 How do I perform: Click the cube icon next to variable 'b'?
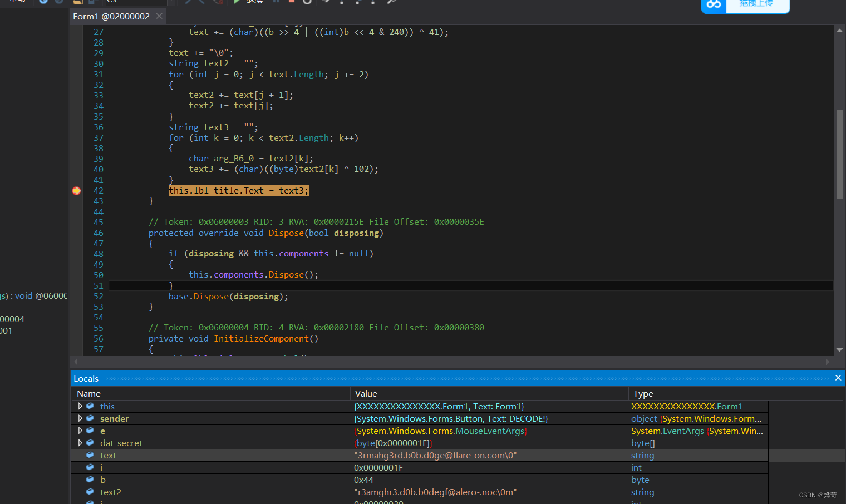[x=90, y=480]
